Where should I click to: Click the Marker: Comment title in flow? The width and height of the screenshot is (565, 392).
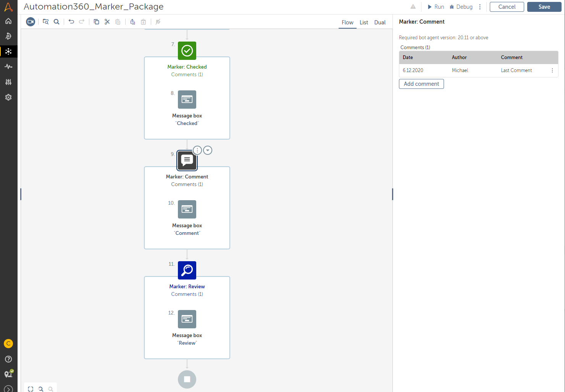coord(187,177)
